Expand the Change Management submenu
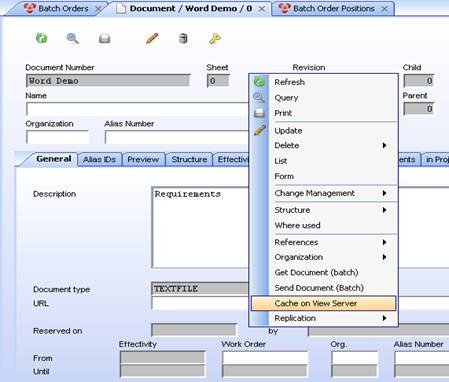 click(324, 193)
